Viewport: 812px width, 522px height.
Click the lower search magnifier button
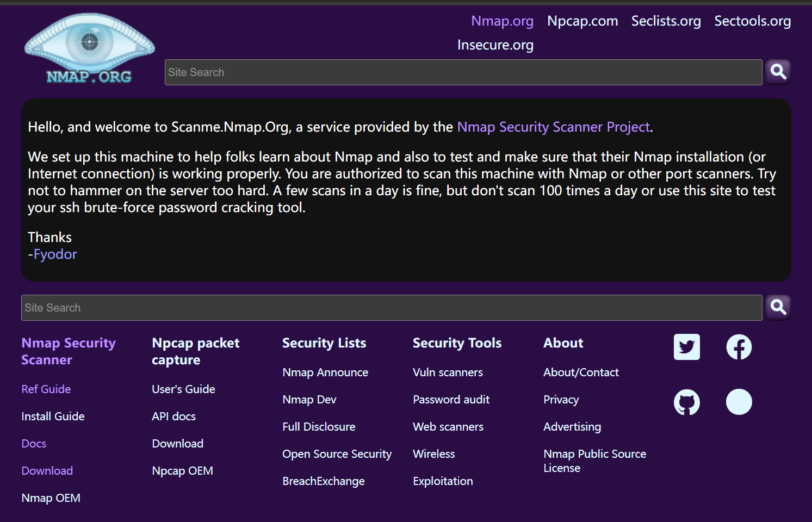tap(778, 307)
